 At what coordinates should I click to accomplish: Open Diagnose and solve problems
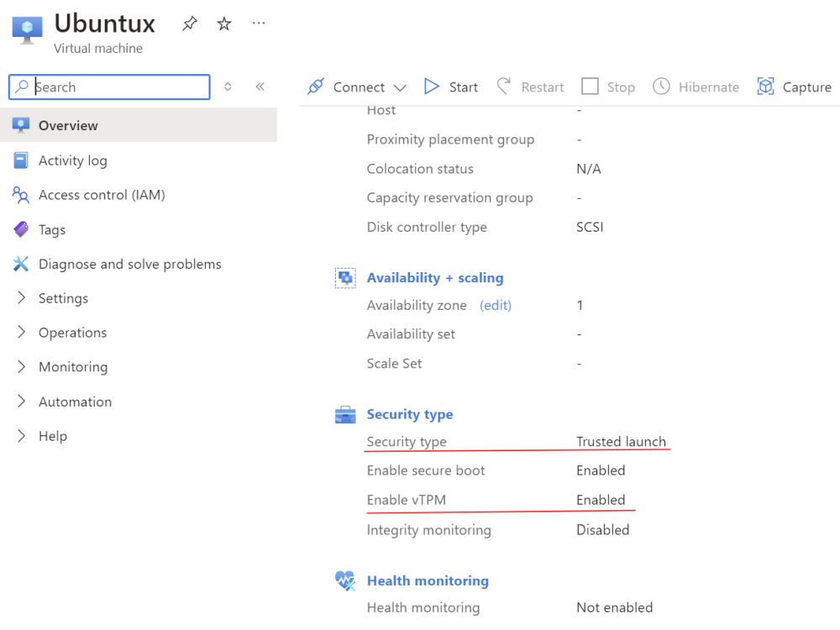129,264
